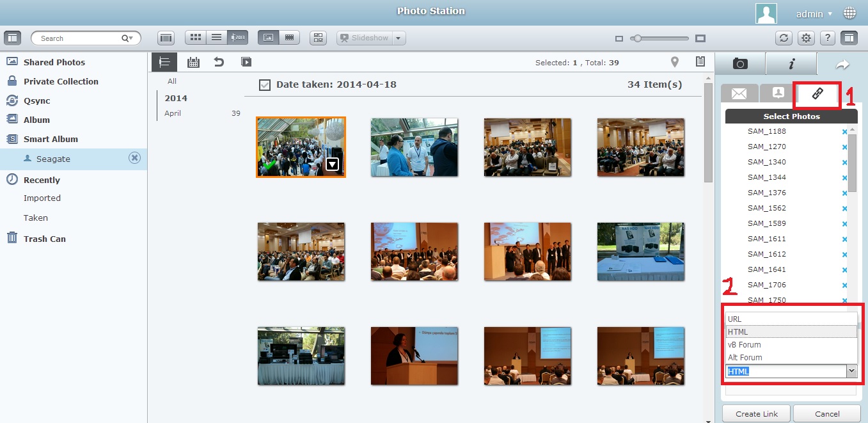Switch to list view
The height and width of the screenshot is (423, 868).
[x=217, y=38]
